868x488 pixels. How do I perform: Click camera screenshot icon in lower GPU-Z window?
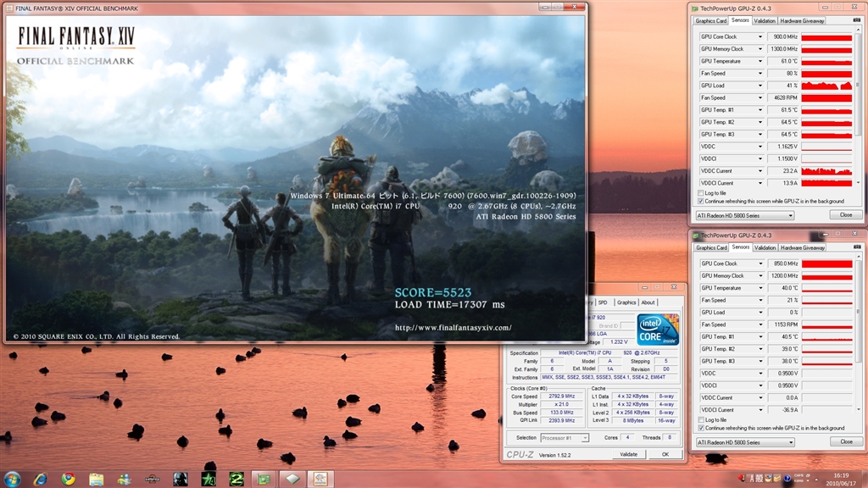857,247
